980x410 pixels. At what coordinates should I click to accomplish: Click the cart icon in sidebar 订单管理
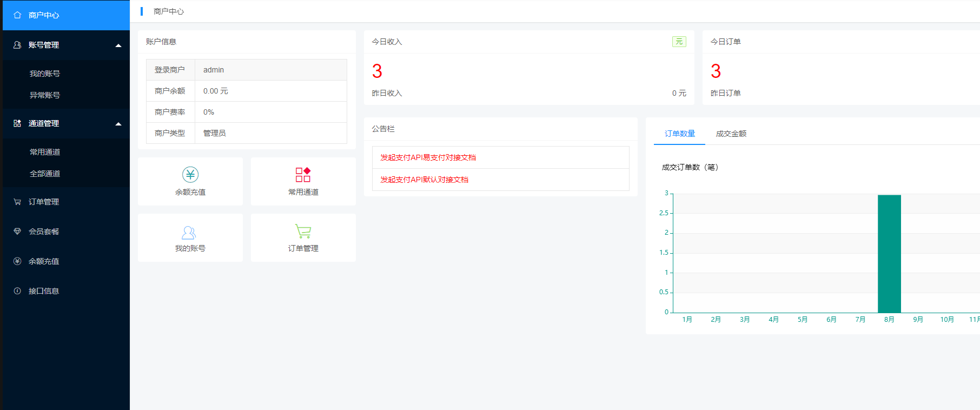click(x=17, y=202)
